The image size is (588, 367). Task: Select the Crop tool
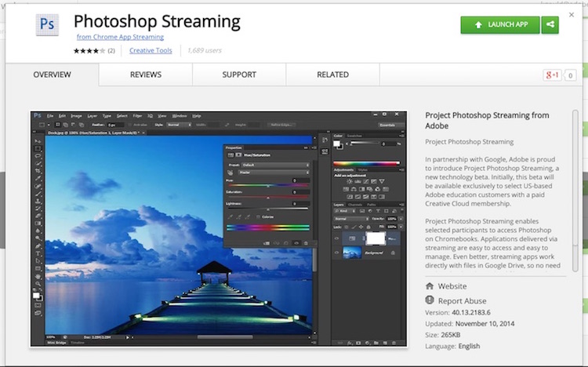click(x=38, y=171)
